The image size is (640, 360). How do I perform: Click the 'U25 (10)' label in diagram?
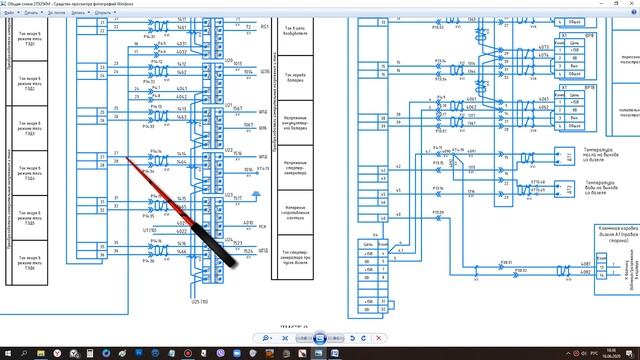click(x=199, y=302)
